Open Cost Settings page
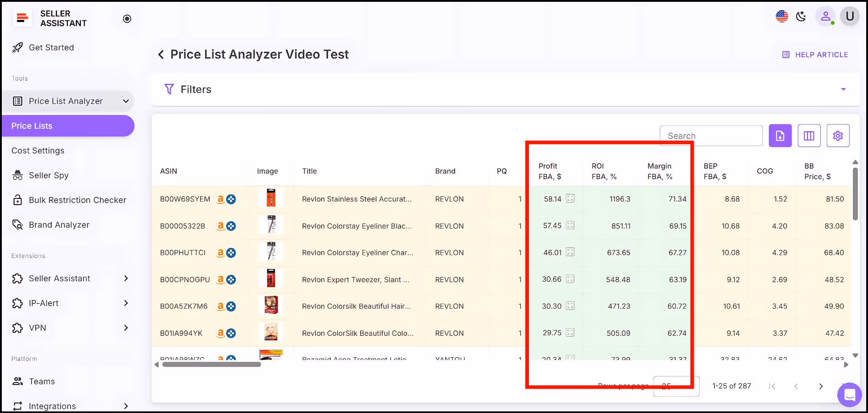868x413 pixels. pos(38,150)
